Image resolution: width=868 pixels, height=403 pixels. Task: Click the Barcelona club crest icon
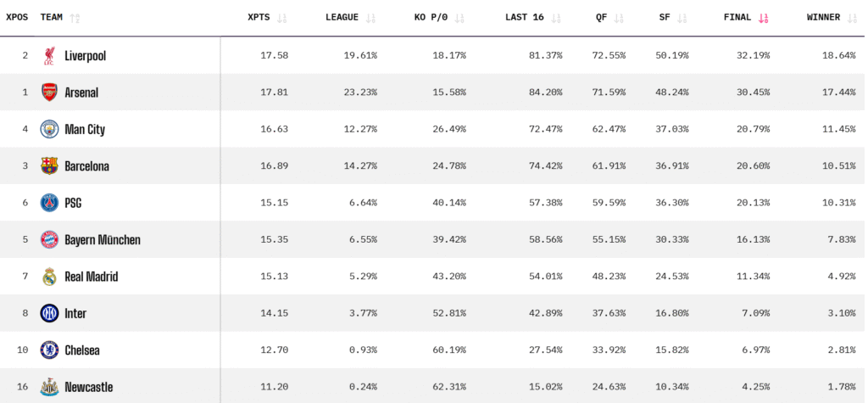click(49, 165)
